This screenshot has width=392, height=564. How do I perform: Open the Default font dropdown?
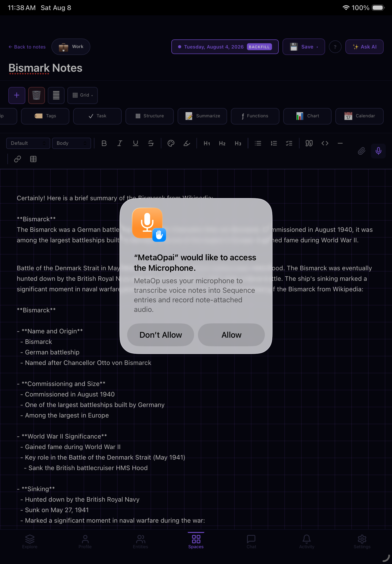28,143
